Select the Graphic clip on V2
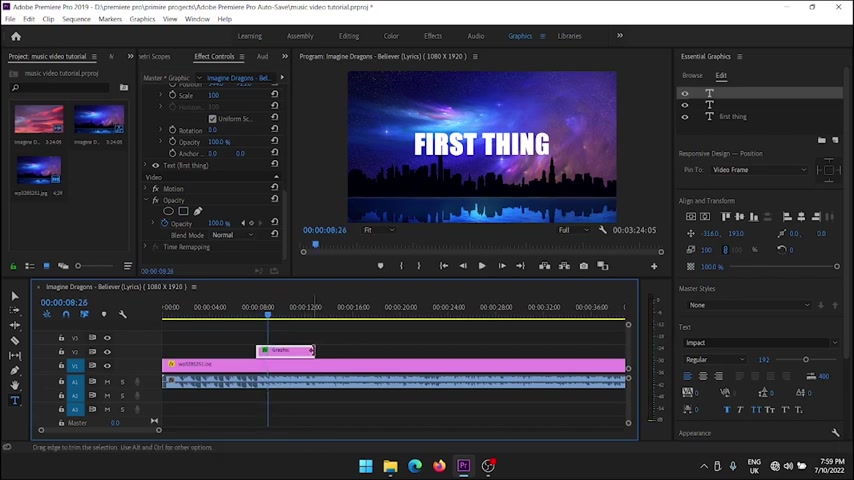The image size is (854, 480). 285,350
